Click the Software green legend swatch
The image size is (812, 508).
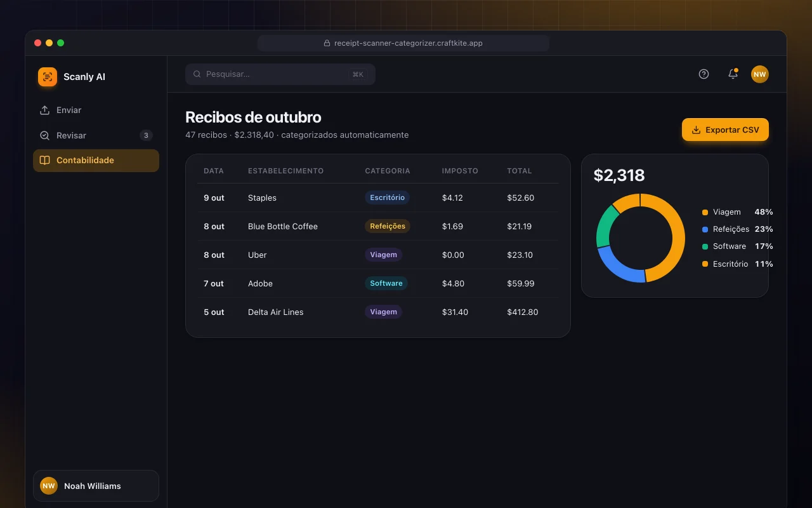(705, 246)
